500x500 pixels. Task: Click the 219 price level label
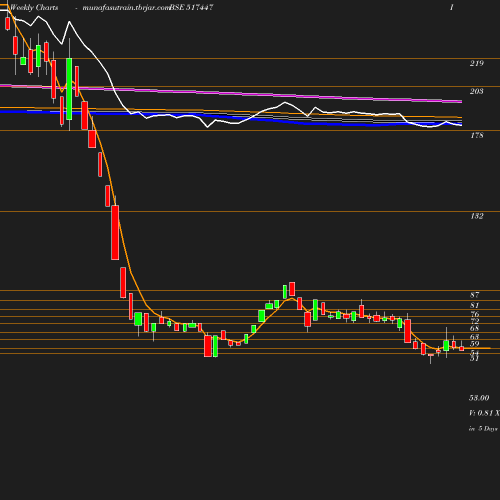click(x=477, y=63)
